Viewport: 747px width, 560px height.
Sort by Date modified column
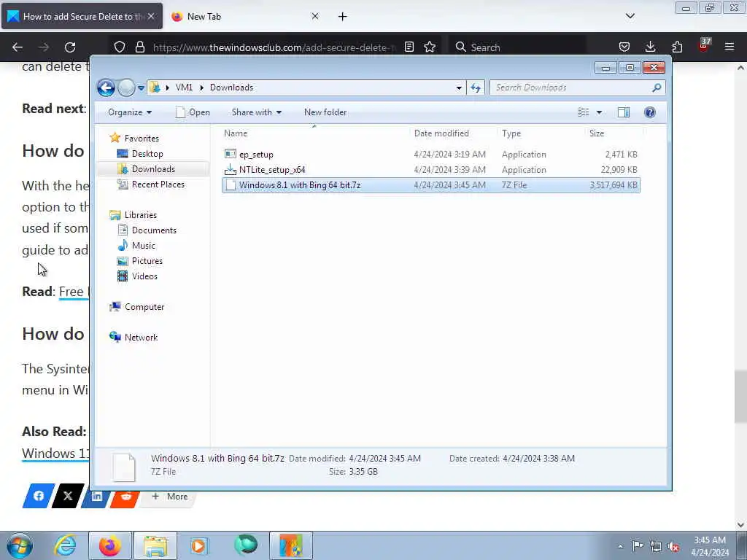click(441, 133)
